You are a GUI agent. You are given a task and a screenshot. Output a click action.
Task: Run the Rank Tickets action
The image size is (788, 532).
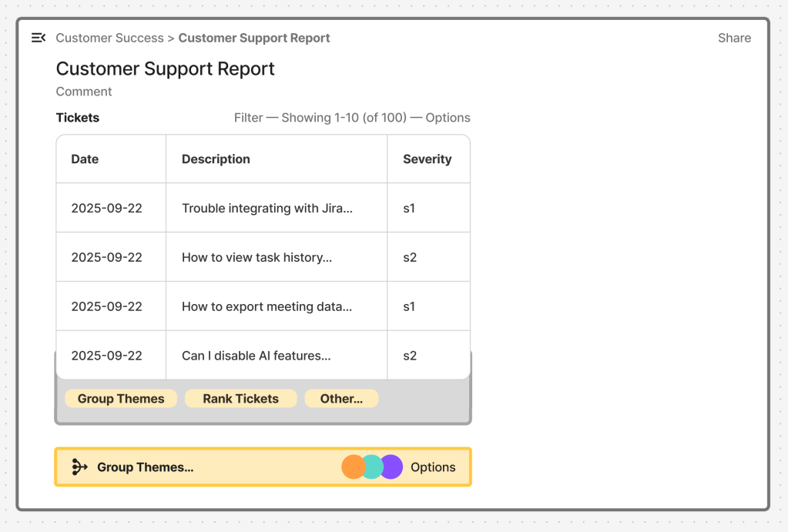240,398
